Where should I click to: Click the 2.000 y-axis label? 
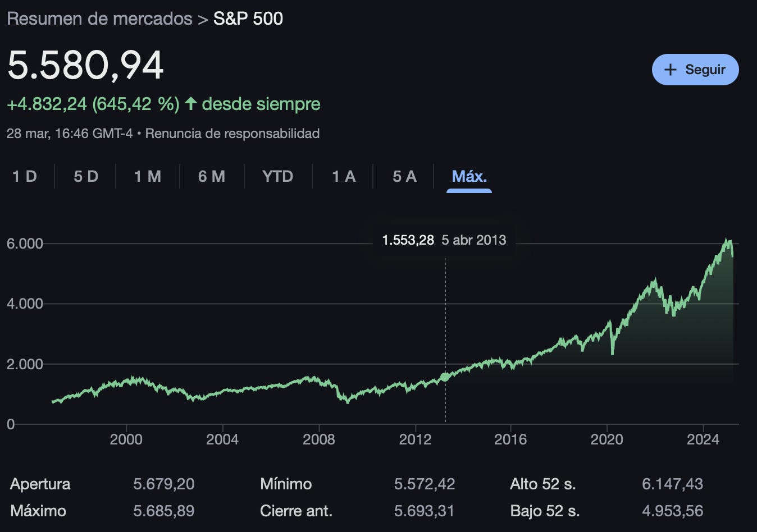[x=25, y=364]
